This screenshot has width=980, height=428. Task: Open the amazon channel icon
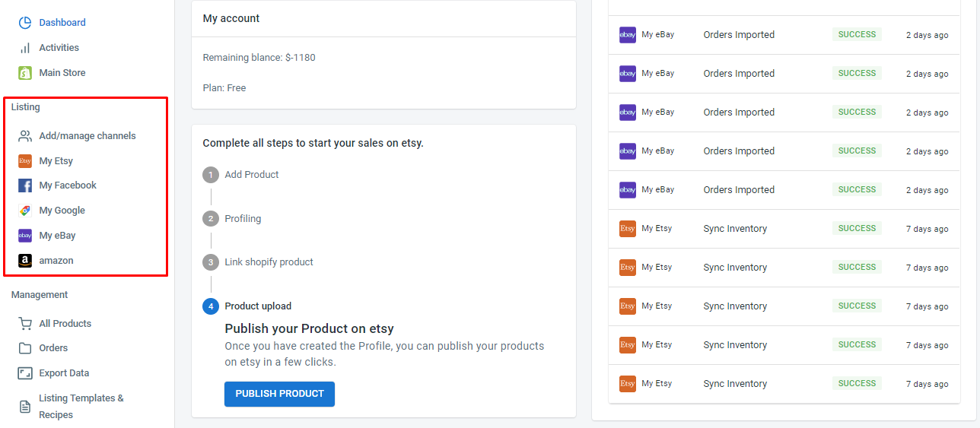25,261
